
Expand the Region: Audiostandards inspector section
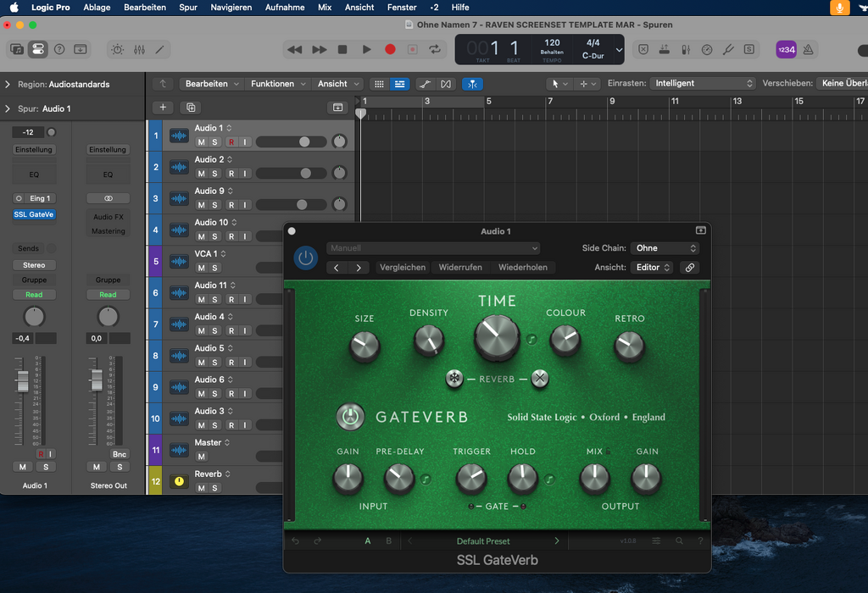[x=8, y=84]
